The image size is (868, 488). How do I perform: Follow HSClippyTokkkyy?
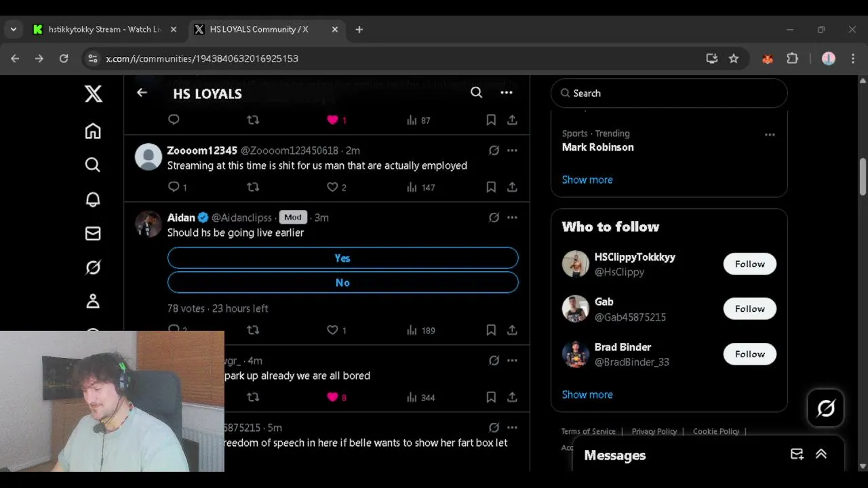[x=750, y=264]
